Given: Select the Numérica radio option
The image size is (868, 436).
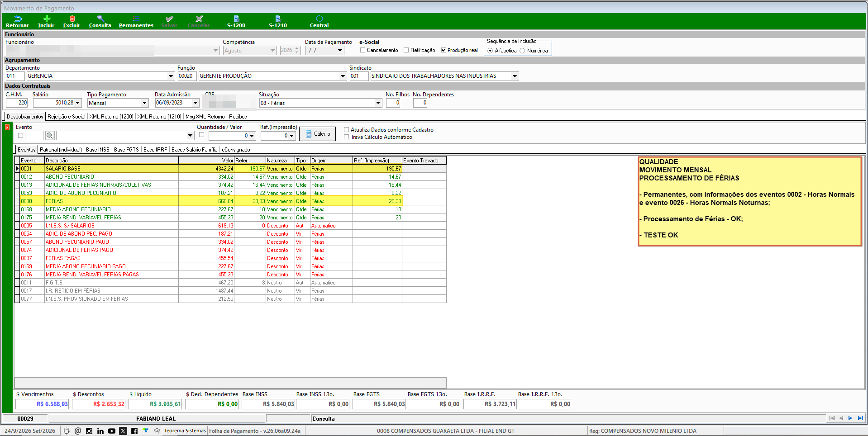Looking at the screenshot, I should [x=523, y=51].
